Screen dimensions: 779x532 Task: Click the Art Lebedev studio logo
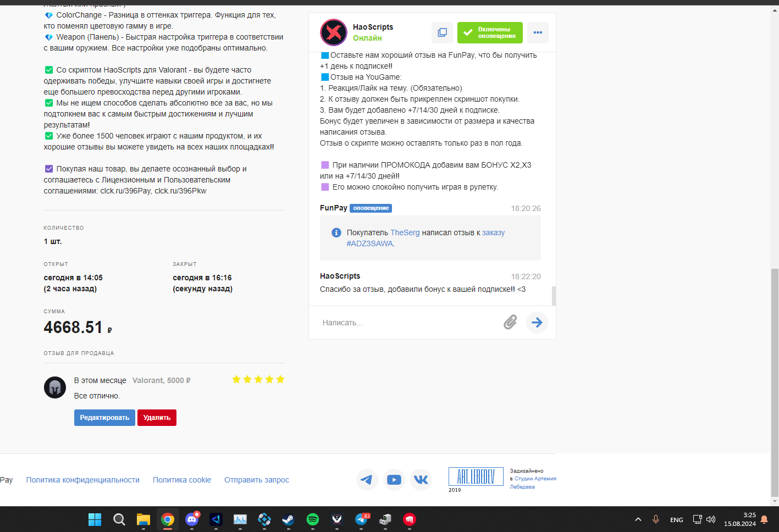coord(476,476)
